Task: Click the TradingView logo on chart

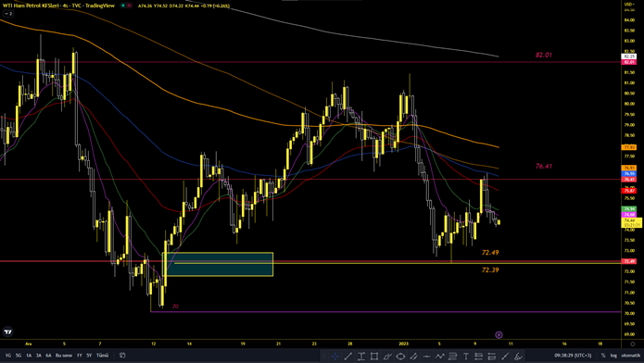Action: tap(7, 332)
